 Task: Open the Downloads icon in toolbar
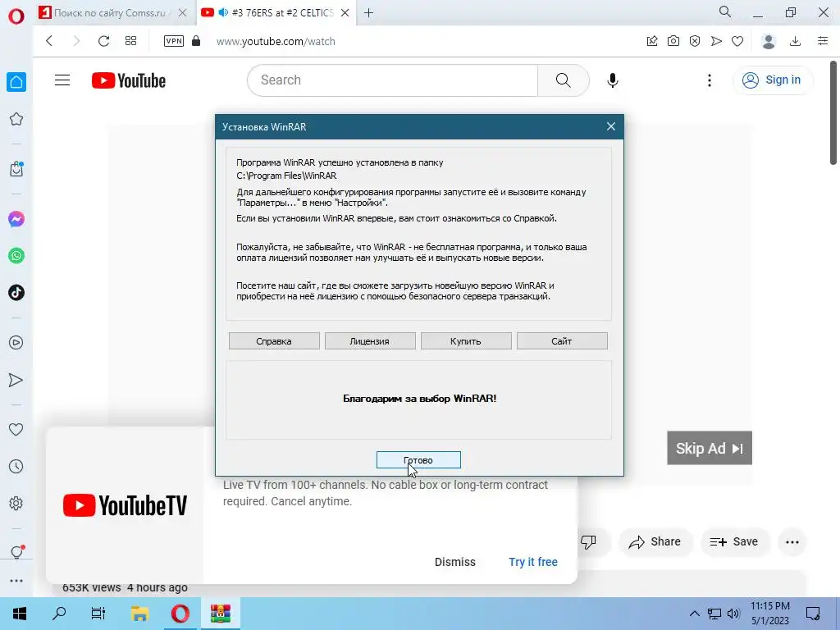796,41
